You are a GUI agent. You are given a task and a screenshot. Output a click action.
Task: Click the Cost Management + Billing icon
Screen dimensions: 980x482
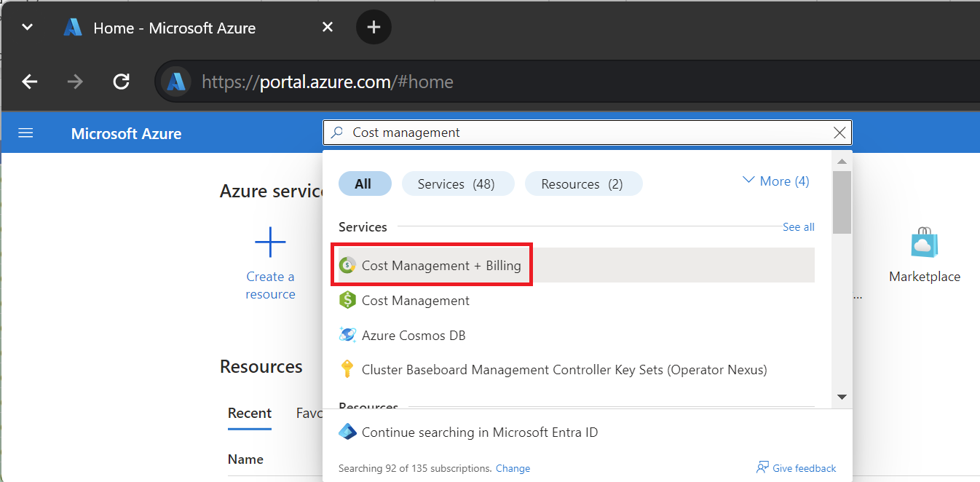[x=347, y=266]
